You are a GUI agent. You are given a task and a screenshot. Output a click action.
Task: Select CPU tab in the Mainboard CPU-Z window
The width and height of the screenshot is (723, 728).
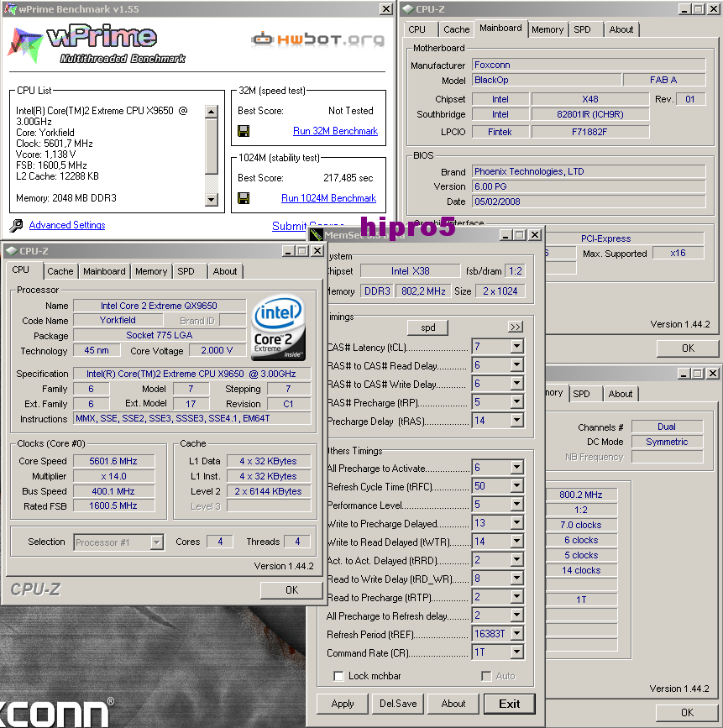click(417, 29)
